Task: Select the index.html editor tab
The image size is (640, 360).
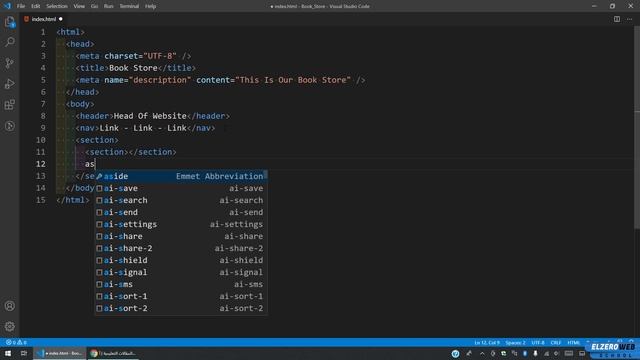Action: tap(44, 19)
